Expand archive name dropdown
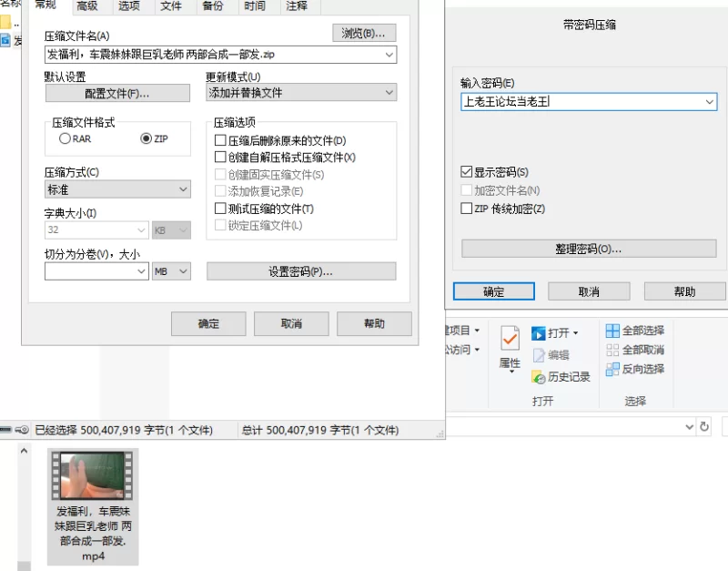This screenshot has width=728, height=571. pos(389,55)
